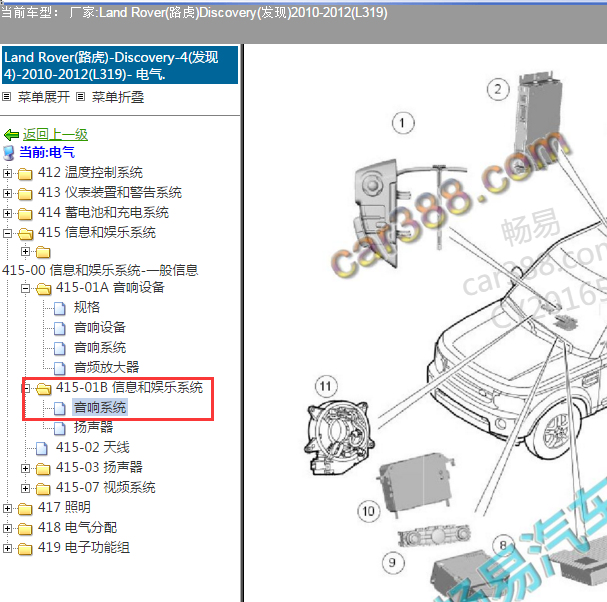
Task: Click the 扬声器 document icon under 415-01B
Action: point(60,429)
